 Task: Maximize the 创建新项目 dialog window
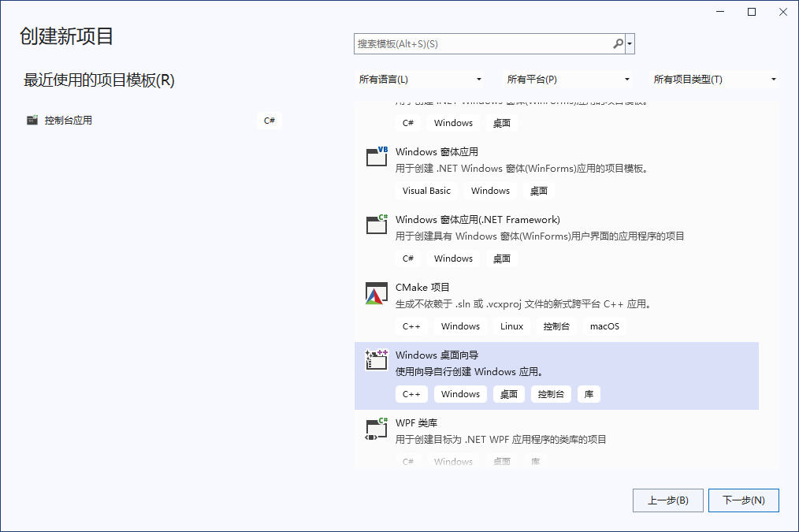(x=752, y=12)
